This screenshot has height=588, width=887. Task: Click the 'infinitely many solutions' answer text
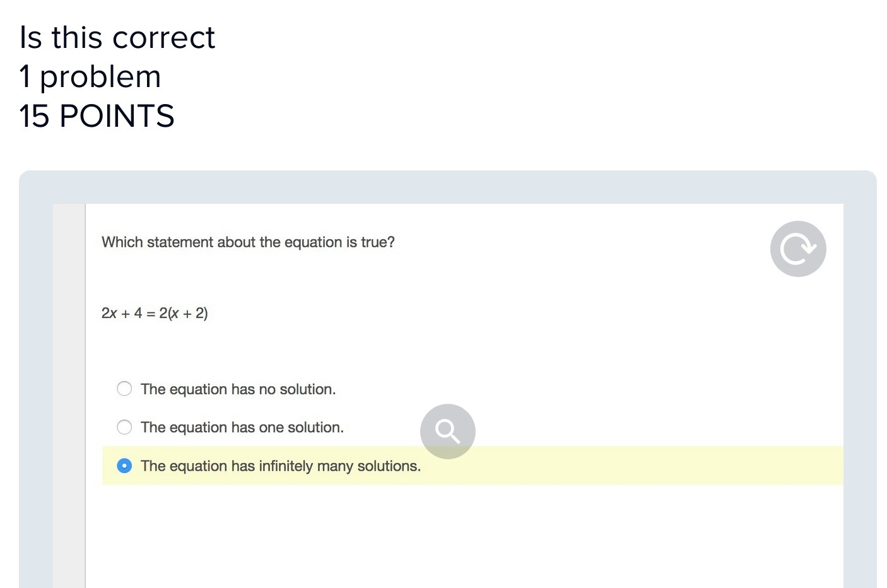(280, 466)
